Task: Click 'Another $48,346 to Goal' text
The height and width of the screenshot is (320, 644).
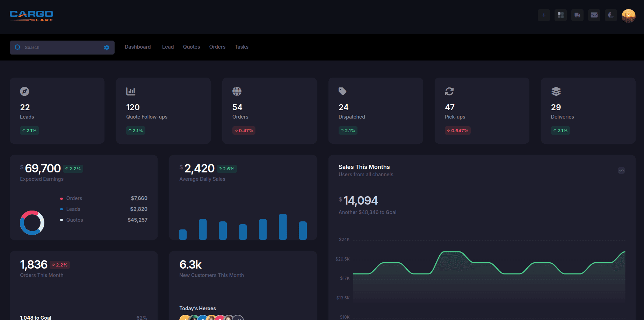Action: point(367,212)
